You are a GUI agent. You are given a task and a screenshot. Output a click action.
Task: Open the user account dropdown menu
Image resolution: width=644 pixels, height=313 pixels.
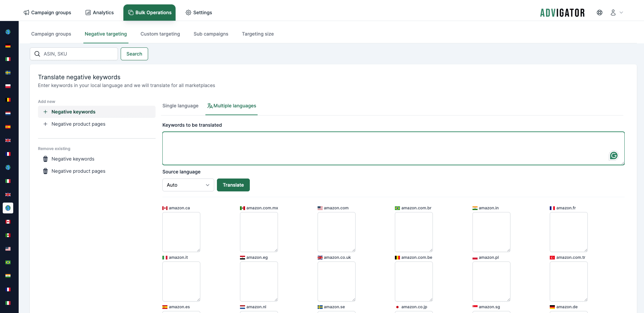617,13
